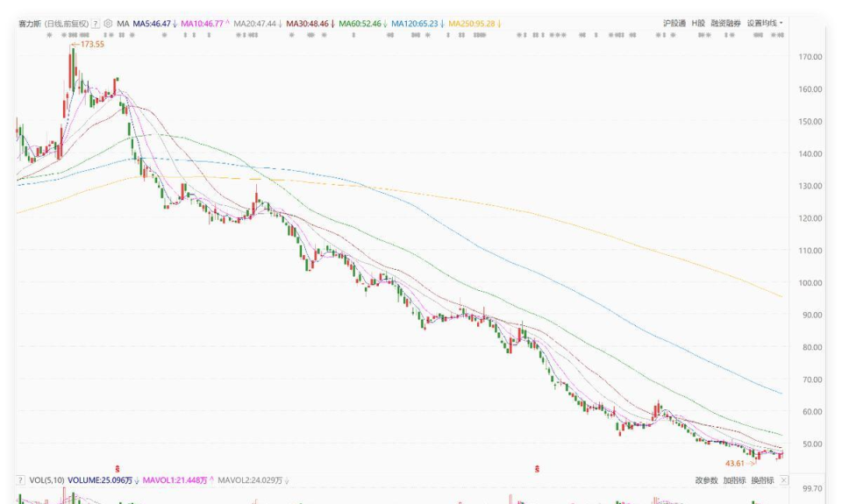Click the 130.00 price axis label
Image resolution: width=842 pixels, height=504 pixels.
click(810, 186)
